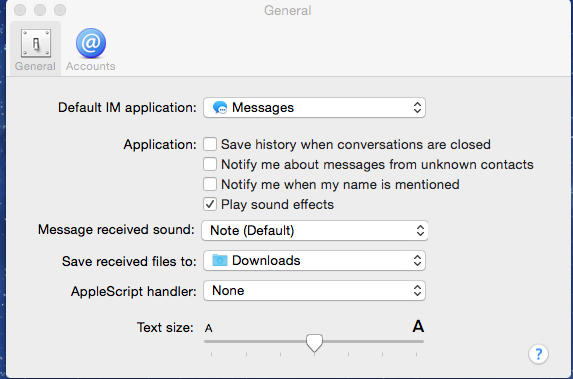The height and width of the screenshot is (379, 573).
Task: Click the General tab label
Action: click(35, 66)
